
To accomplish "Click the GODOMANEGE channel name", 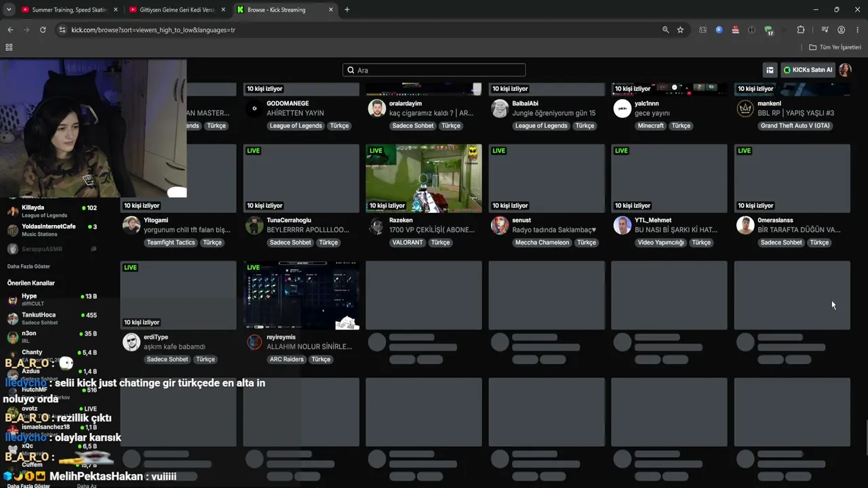I will 288,104.
